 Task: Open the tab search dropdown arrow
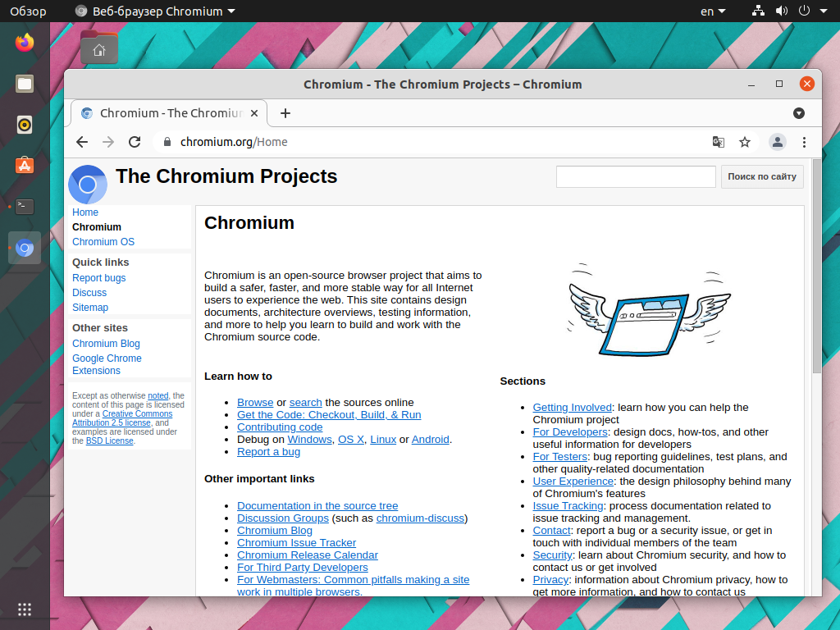(799, 113)
